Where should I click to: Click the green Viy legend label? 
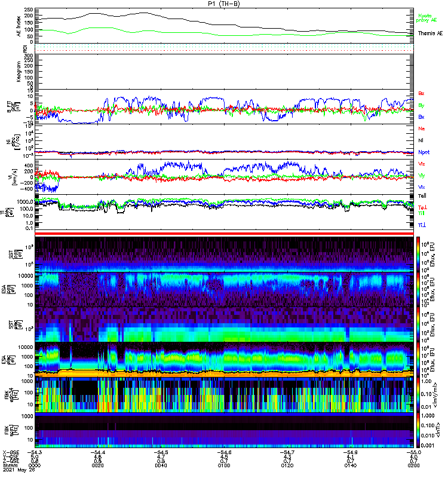[421, 176]
